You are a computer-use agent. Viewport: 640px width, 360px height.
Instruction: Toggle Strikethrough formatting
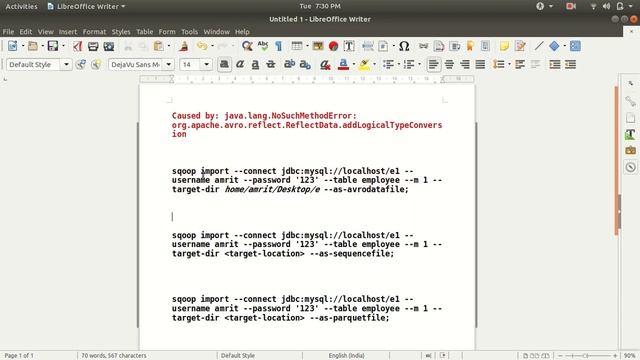[x=271, y=64]
